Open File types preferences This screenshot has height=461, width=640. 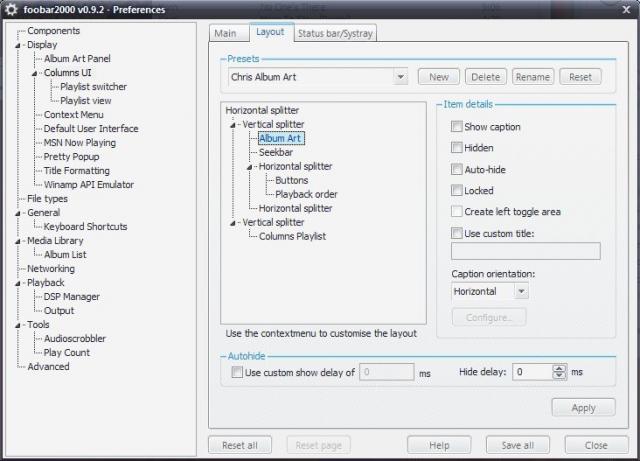pyautogui.click(x=47, y=199)
